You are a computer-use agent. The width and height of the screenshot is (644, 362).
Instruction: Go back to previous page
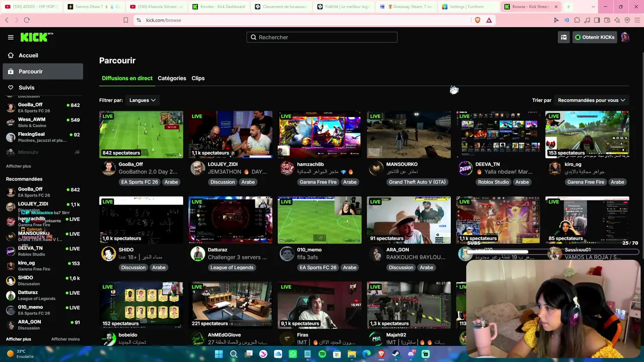click(7, 20)
